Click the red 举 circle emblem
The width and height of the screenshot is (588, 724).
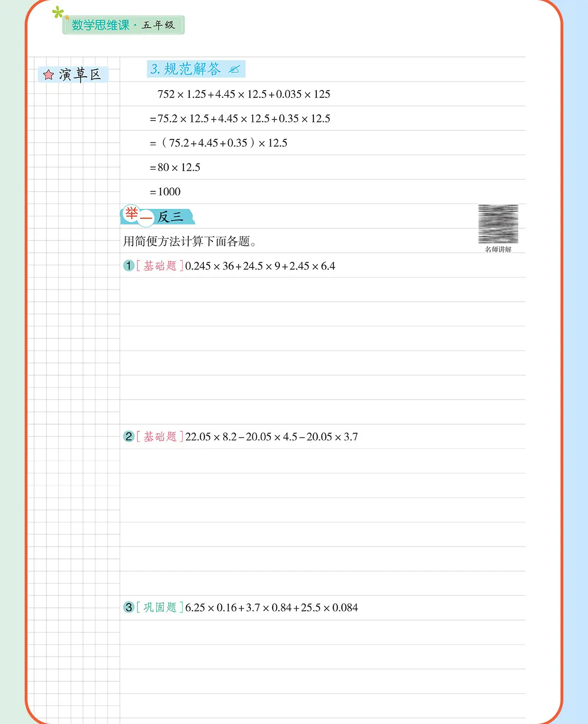pyautogui.click(x=131, y=213)
